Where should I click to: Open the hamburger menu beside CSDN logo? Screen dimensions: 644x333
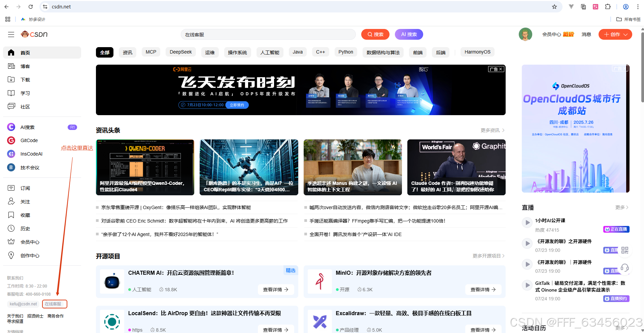pyautogui.click(x=11, y=34)
